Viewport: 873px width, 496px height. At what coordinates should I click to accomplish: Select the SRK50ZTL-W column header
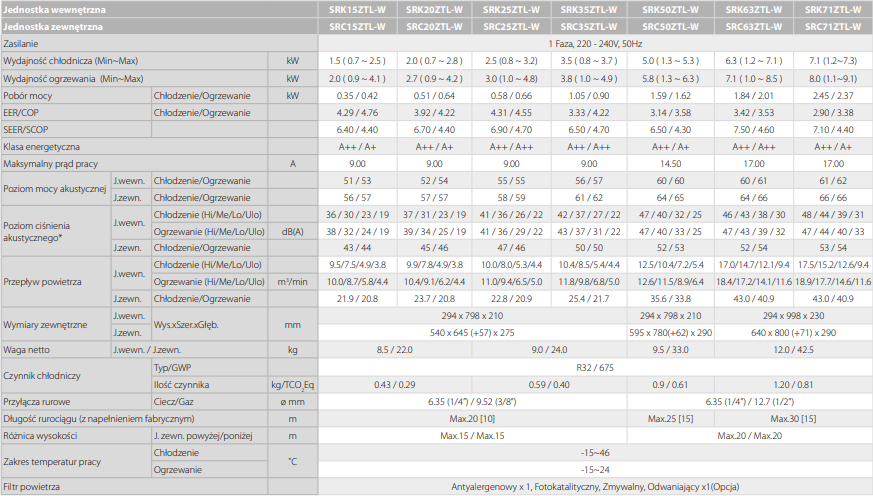click(x=670, y=9)
